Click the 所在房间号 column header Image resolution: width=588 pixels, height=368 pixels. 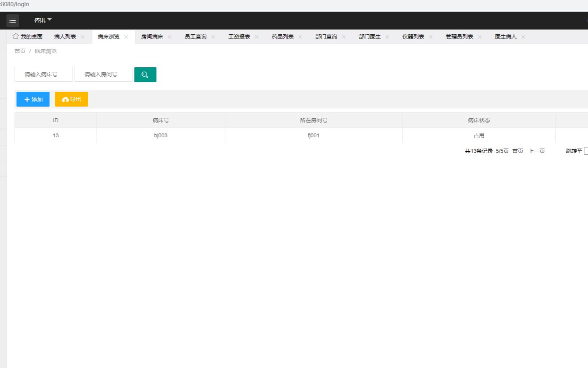pos(314,120)
